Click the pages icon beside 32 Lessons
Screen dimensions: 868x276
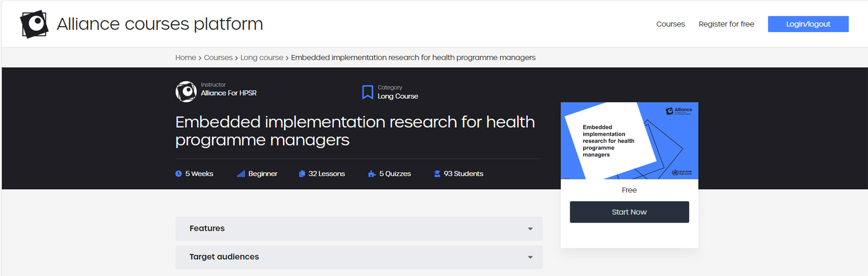click(302, 174)
